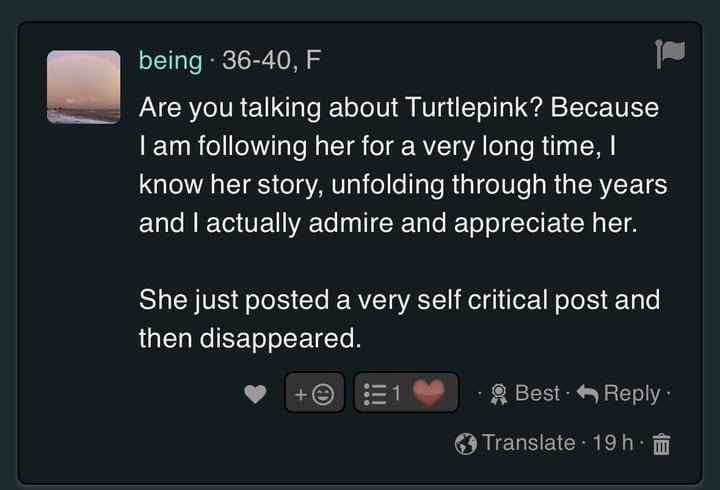The width and height of the screenshot is (720, 490).
Task: Report this comment with the flag icon
Action: (x=669, y=56)
